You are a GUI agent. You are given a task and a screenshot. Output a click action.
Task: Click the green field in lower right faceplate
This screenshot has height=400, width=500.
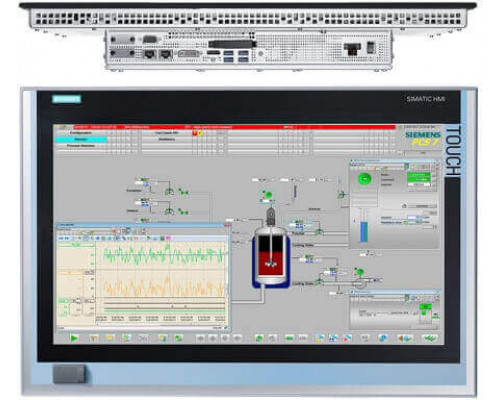point(425,307)
